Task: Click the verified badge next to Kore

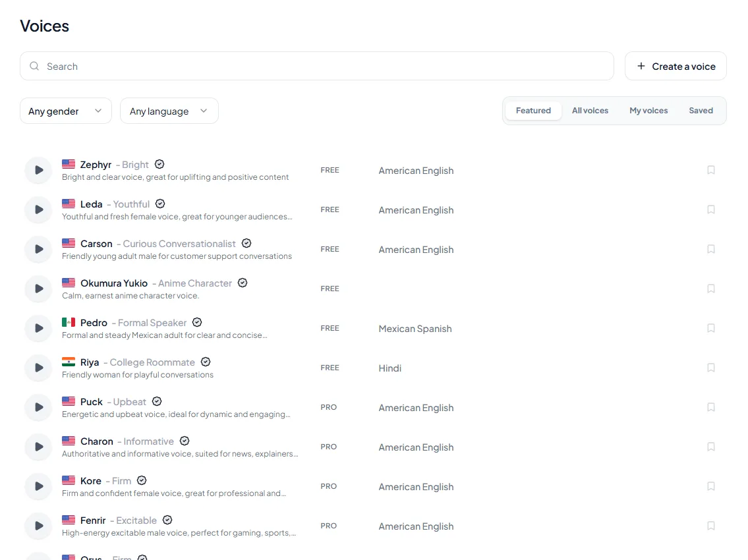Action: click(x=142, y=480)
